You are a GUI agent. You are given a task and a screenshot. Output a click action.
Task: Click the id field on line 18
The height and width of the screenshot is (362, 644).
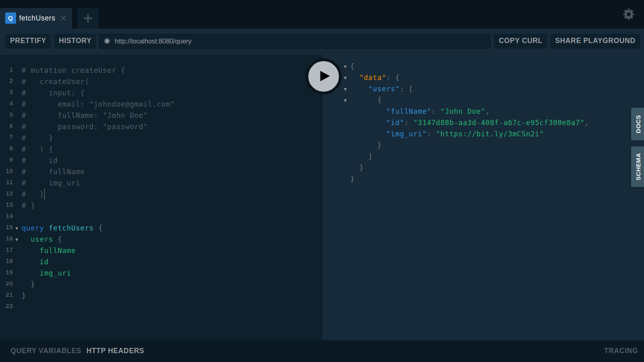point(44,262)
